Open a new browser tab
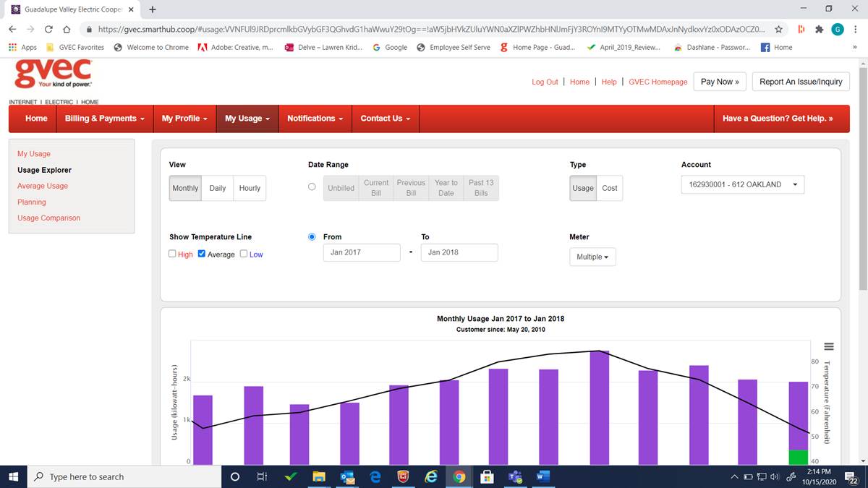 [x=152, y=9]
